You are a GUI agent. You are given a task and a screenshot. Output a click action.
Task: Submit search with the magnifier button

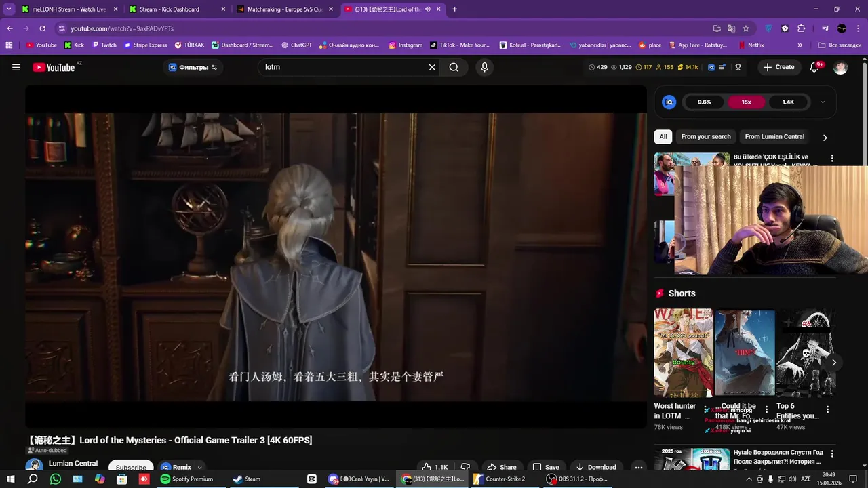(x=454, y=67)
